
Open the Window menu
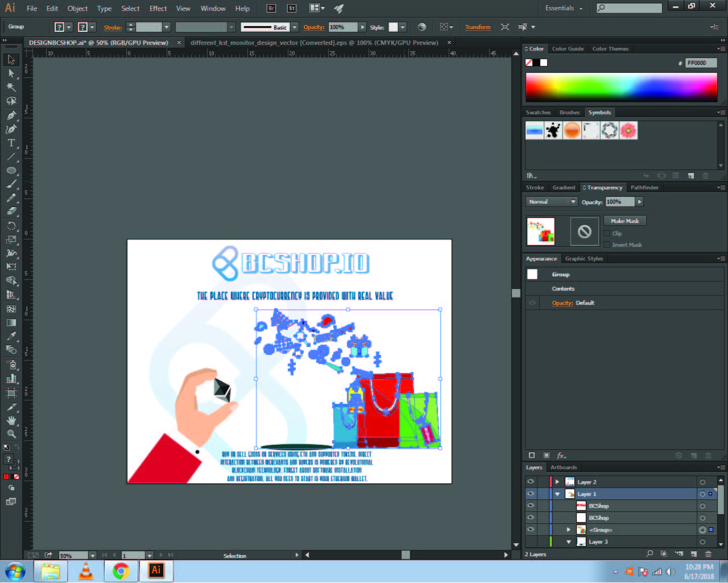tap(213, 9)
